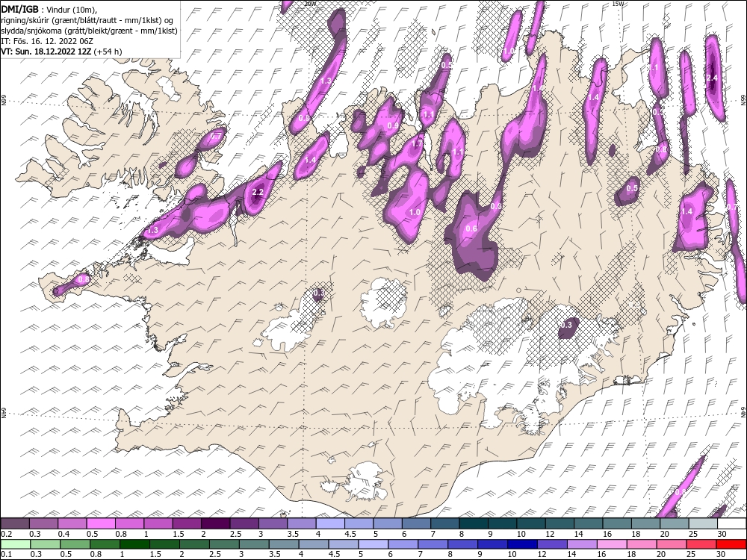Click the 1.7 snowfall value on map

(417, 143)
